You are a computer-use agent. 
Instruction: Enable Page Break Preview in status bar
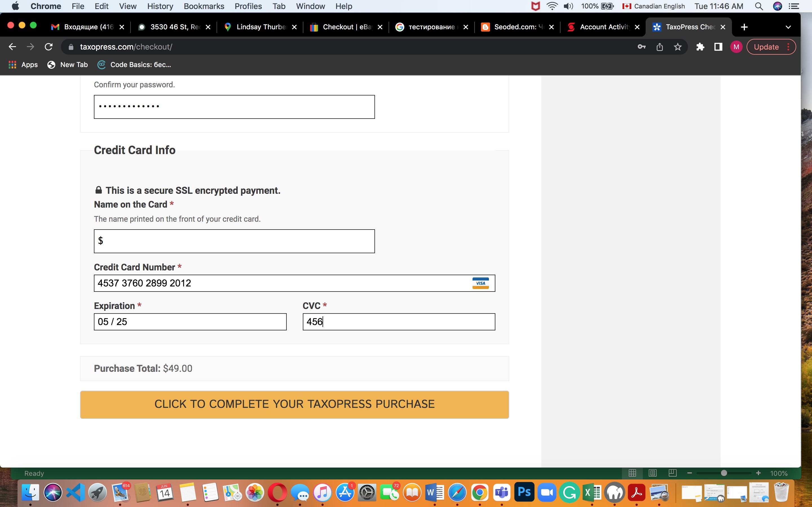point(672,473)
